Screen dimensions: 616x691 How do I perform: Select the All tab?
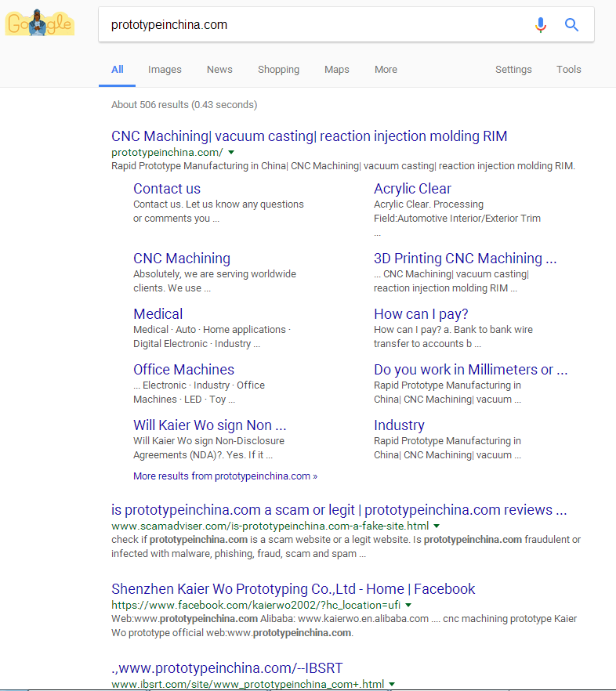[x=118, y=70]
